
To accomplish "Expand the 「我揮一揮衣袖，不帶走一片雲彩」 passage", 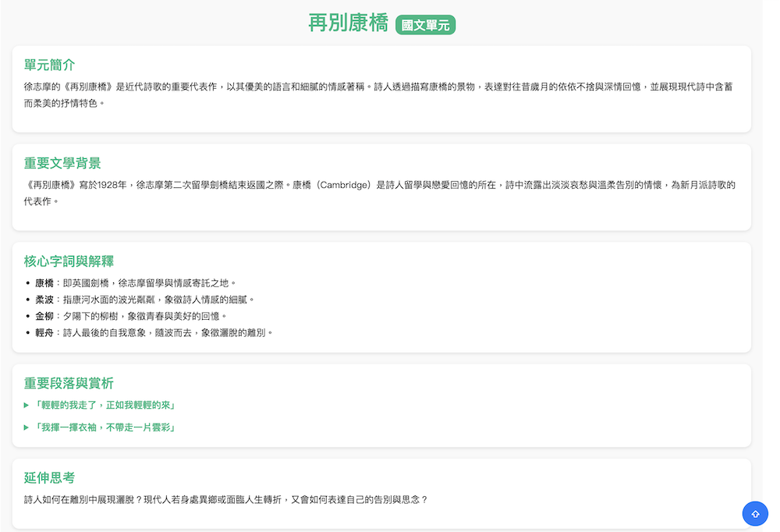I will point(105,427).
